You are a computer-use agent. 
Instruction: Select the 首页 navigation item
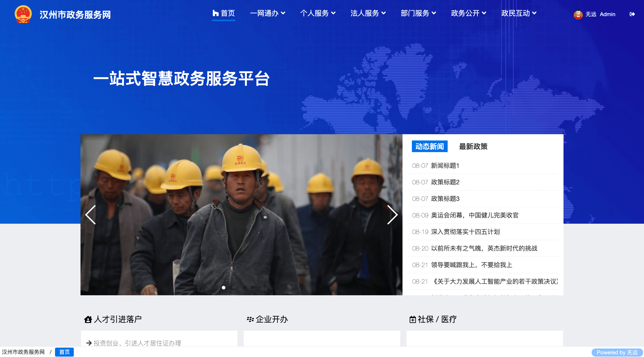224,13
